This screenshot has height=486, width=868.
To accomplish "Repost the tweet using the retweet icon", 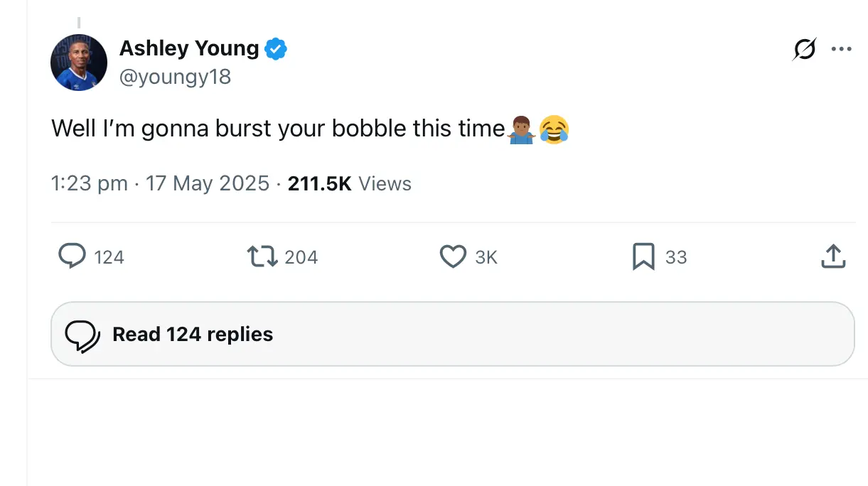I will 262,256.
